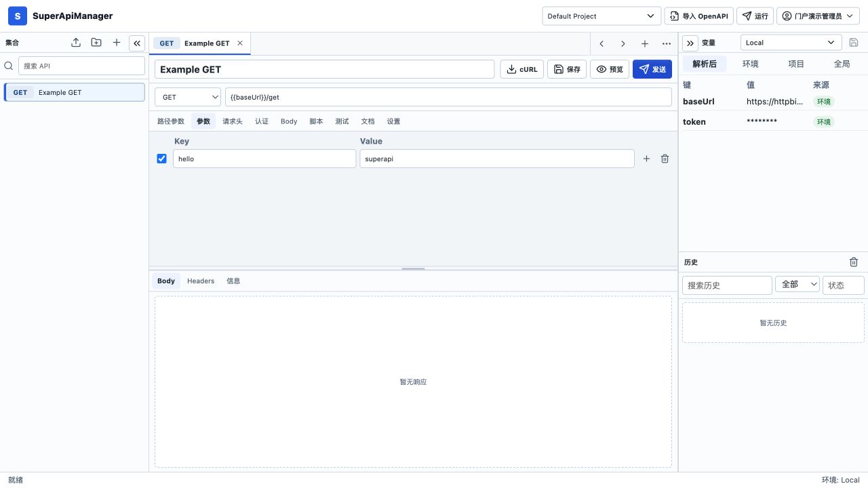Image resolution: width=868 pixels, height=488 pixels.
Task: Click the cURL import button
Action: click(x=521, y=69)
